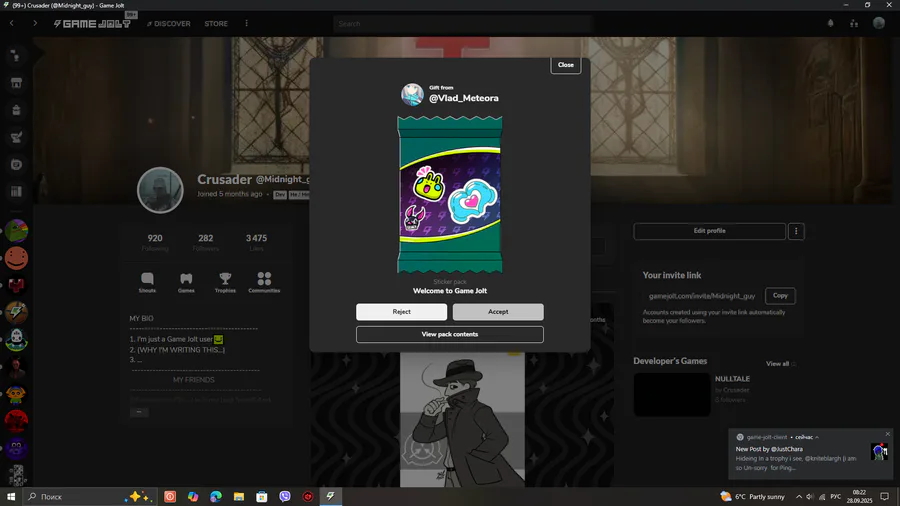Open the rainbow frog community in sidebar
The image size is (900, 506).
tap(16, 231)
